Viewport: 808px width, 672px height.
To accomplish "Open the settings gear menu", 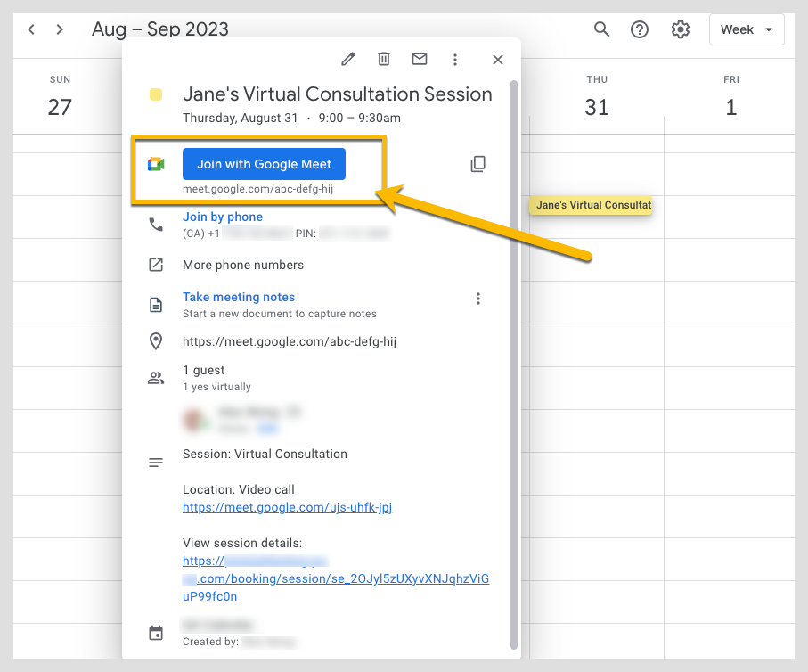I will click(681, 29).
